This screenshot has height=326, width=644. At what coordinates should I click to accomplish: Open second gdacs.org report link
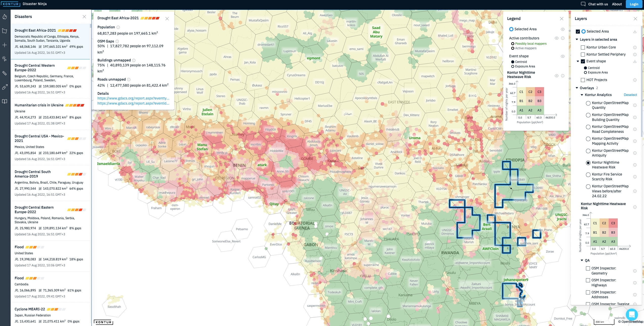pyautogui.click(x=133, y=104)
